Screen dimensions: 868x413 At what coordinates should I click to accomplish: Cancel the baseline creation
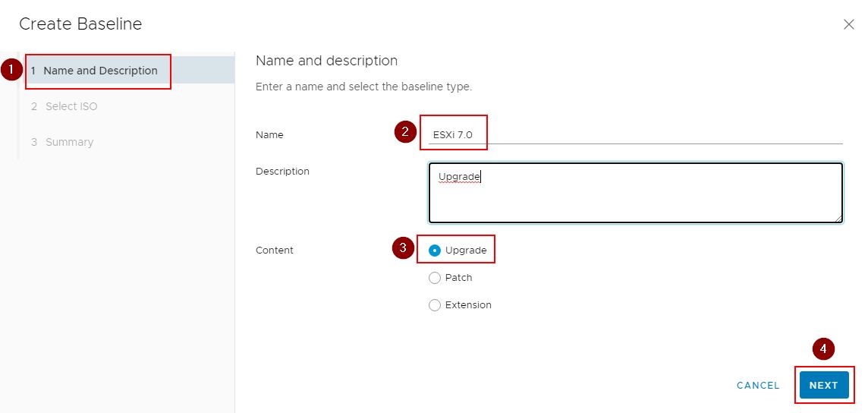[x=757, y=386]
